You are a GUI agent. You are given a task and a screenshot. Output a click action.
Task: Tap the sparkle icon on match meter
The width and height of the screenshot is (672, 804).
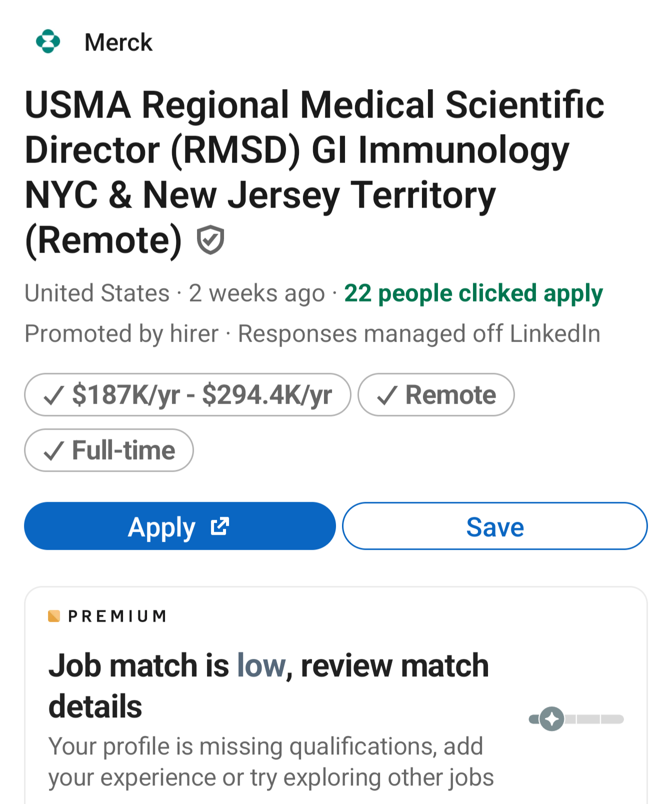point(552,719)
